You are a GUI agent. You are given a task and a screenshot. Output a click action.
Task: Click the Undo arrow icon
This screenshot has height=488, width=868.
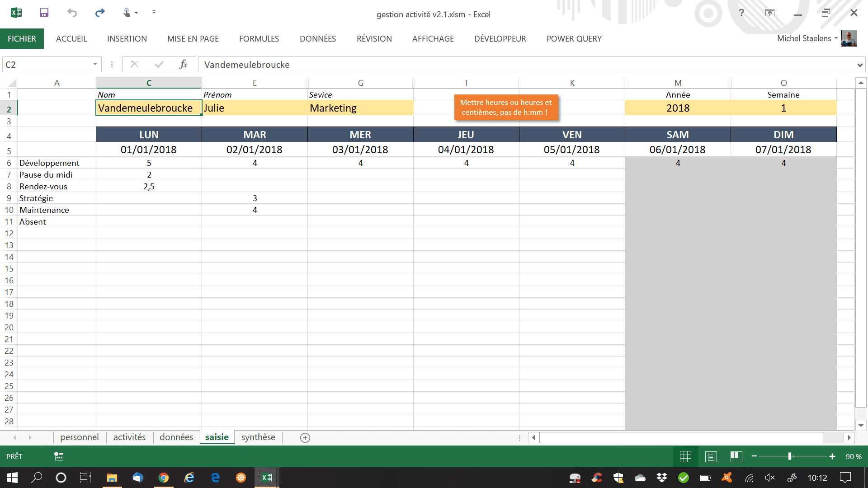(72, 13)
